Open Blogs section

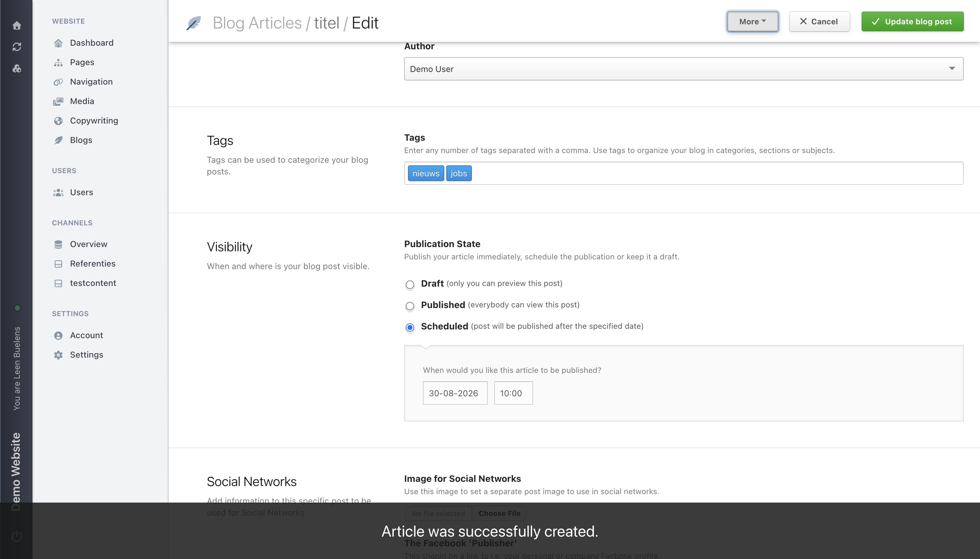coord(81,140)
